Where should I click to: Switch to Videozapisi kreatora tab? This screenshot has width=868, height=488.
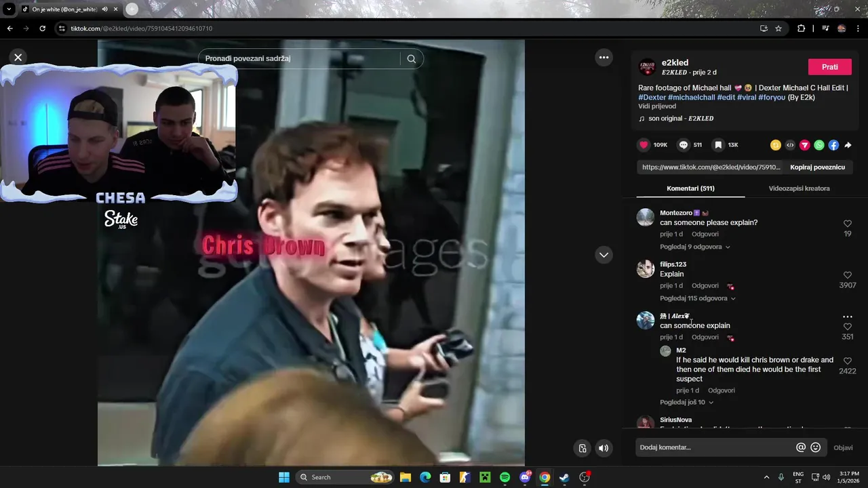point(799,188)
